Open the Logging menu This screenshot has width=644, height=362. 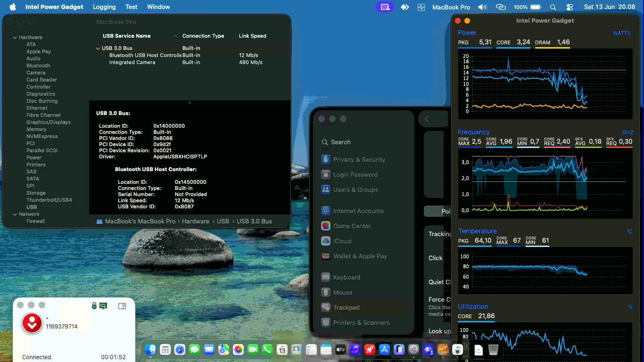tap(104, 7)
